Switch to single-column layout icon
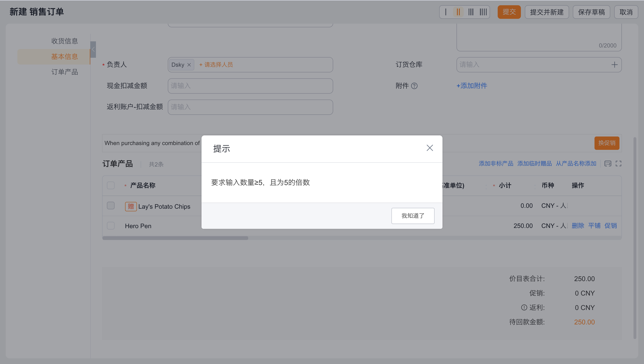 tap(446, 12)
